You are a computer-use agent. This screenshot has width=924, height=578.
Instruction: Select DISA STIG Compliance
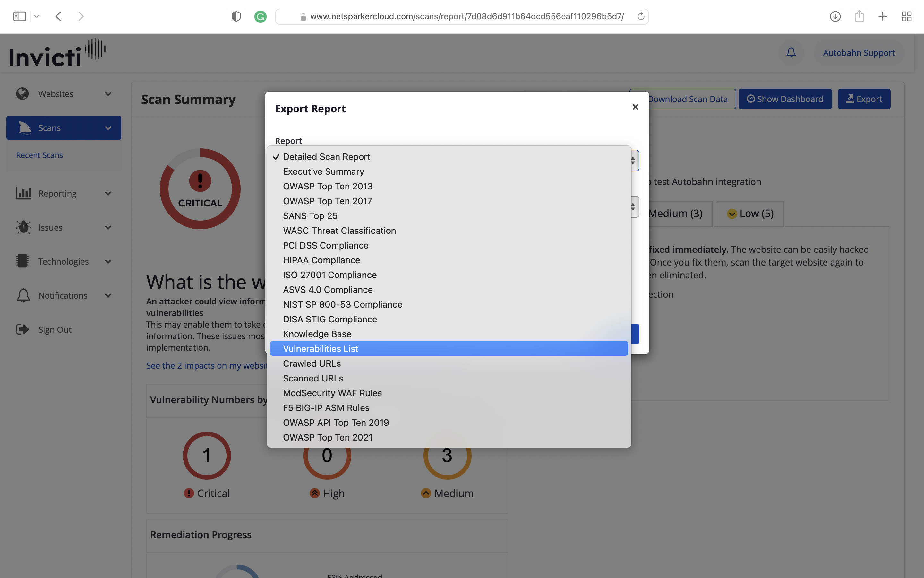[x=449, y=319]
